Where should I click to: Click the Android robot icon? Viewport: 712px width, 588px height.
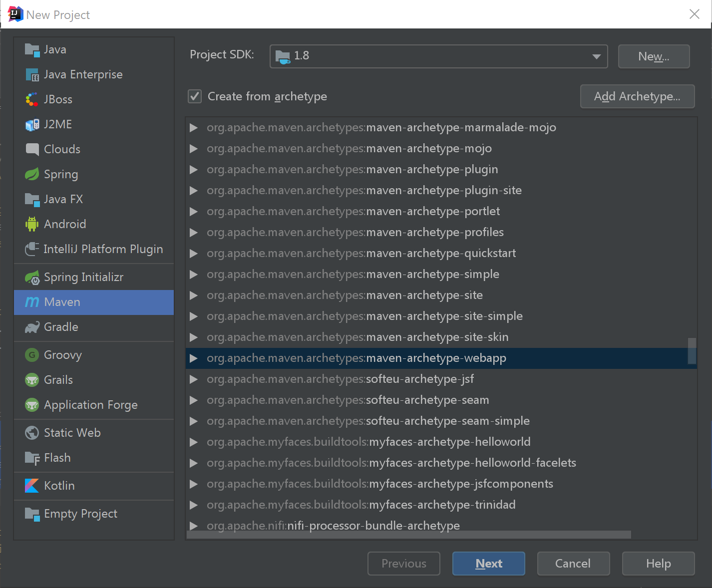click(32, 224)
